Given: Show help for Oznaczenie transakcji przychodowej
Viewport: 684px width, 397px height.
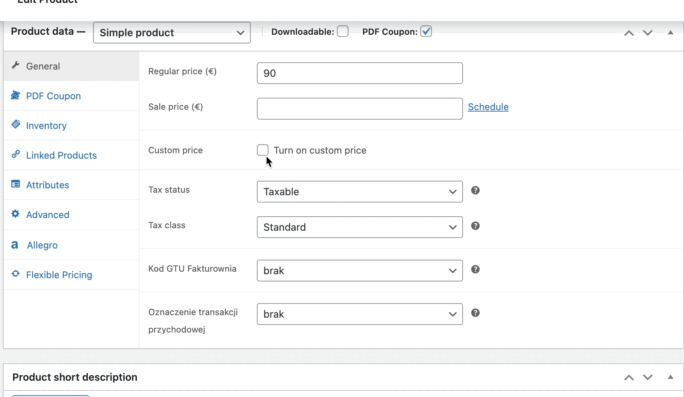Looking at the screenshot, I should (x=475, y=313).
